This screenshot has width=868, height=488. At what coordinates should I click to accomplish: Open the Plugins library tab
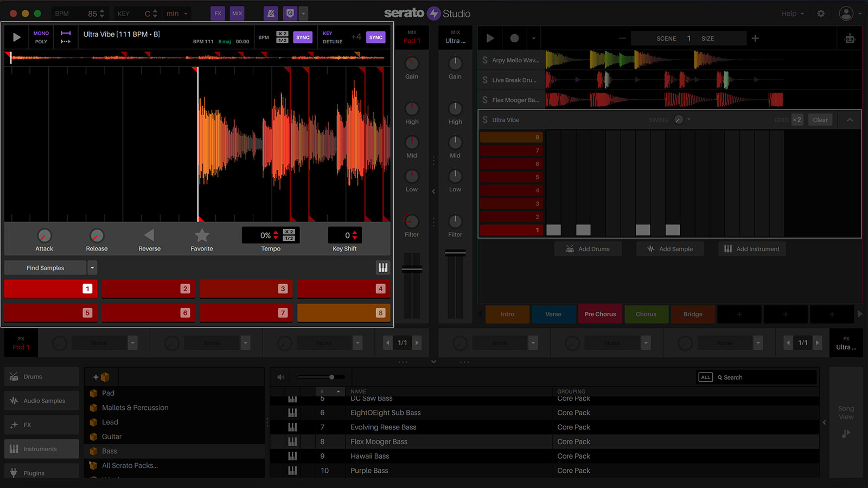click(42, 472)
